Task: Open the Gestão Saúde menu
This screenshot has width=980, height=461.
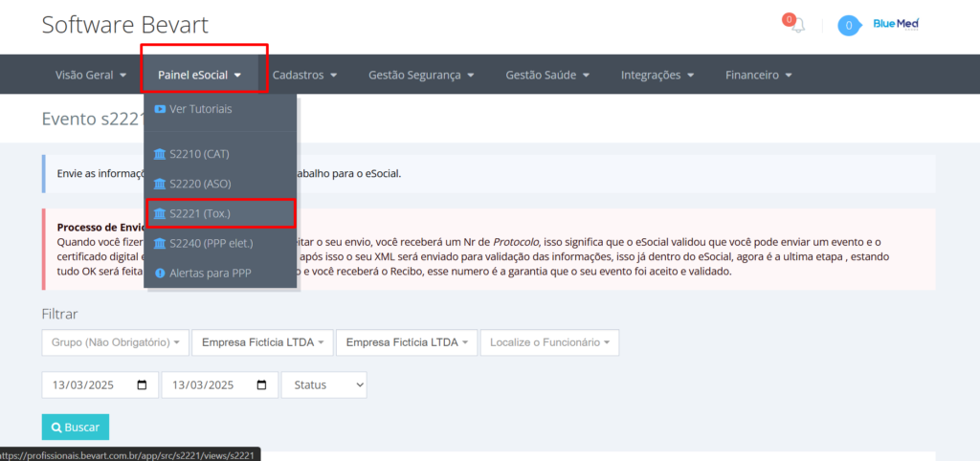Action: coord(547,75)
